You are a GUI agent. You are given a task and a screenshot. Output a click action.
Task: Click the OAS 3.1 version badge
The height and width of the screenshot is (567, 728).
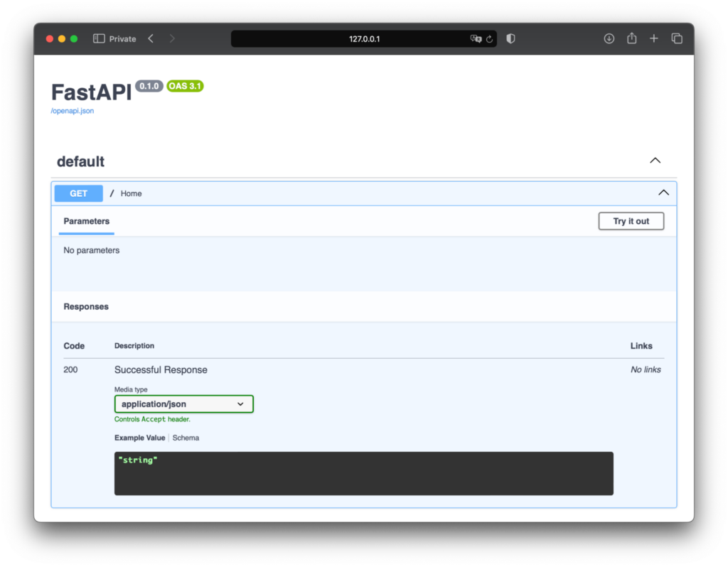(184, 86)
